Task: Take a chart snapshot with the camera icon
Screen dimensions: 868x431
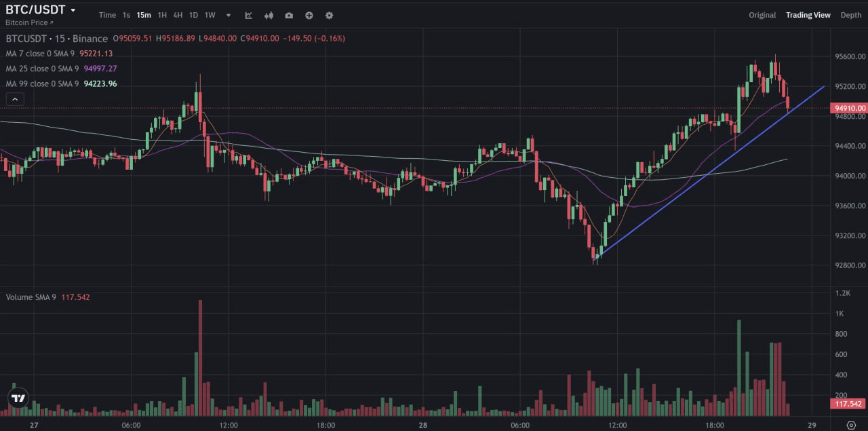Action: (x=289, y=15)
